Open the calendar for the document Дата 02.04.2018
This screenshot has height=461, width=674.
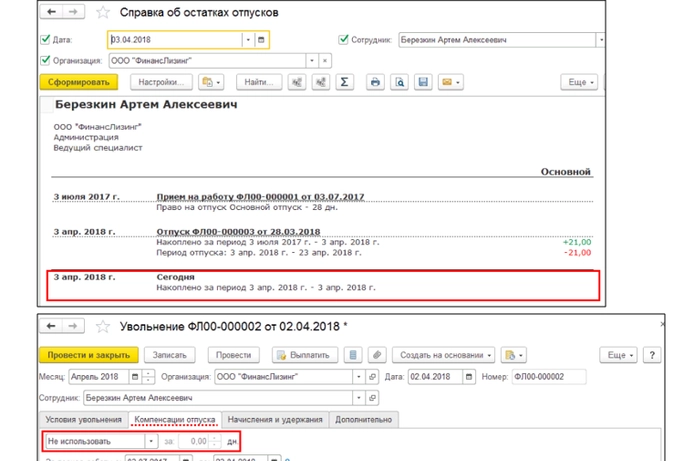[469, 377]
